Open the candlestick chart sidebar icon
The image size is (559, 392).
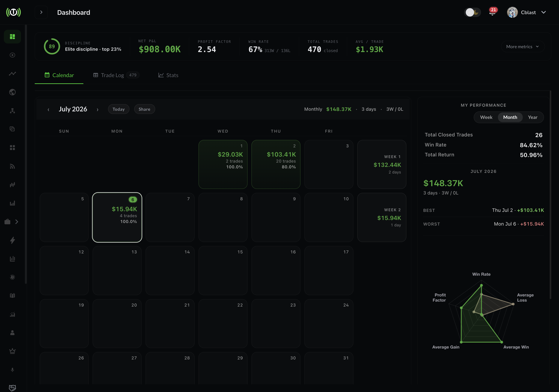[x=12, y=185]
